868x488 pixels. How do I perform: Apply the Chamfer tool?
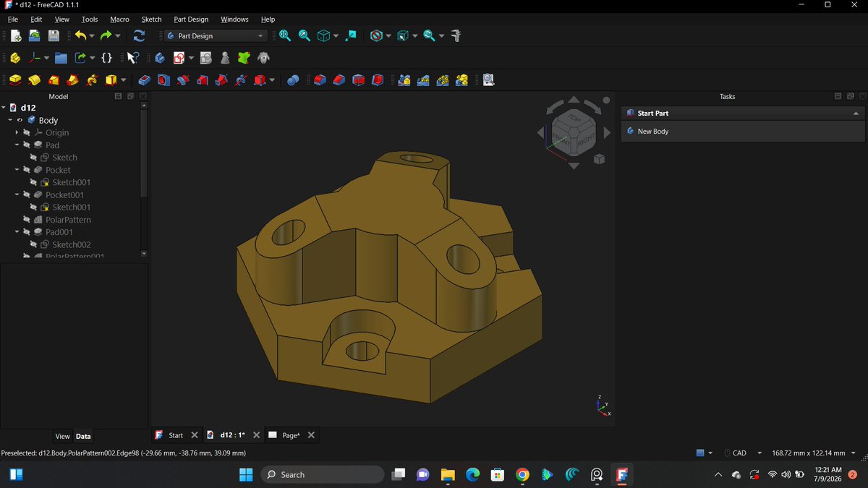point(339,80)
